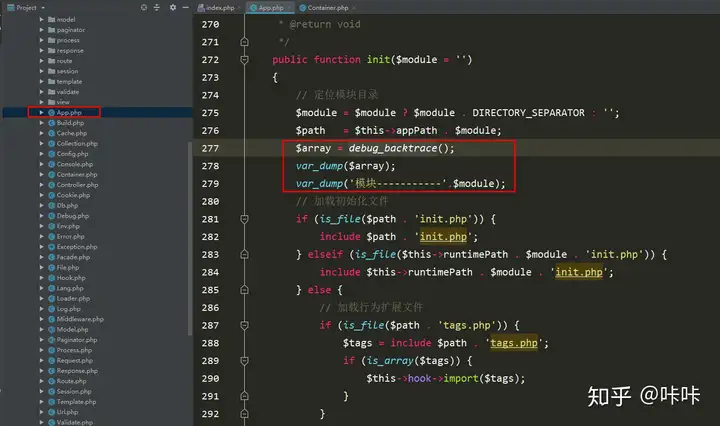720x426 pixels.
Task: Click the Config.php class icon
Action: [x=51, y=154]
